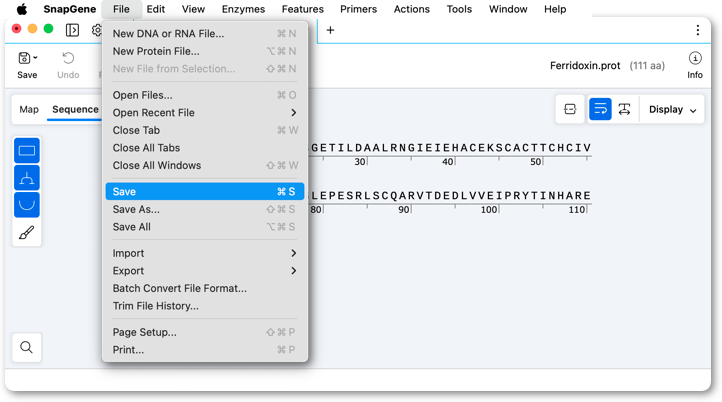Image resolution: width=722 pixels, height=402 pixels.
Task: Open the magnifier search icon
Action: 27,347
